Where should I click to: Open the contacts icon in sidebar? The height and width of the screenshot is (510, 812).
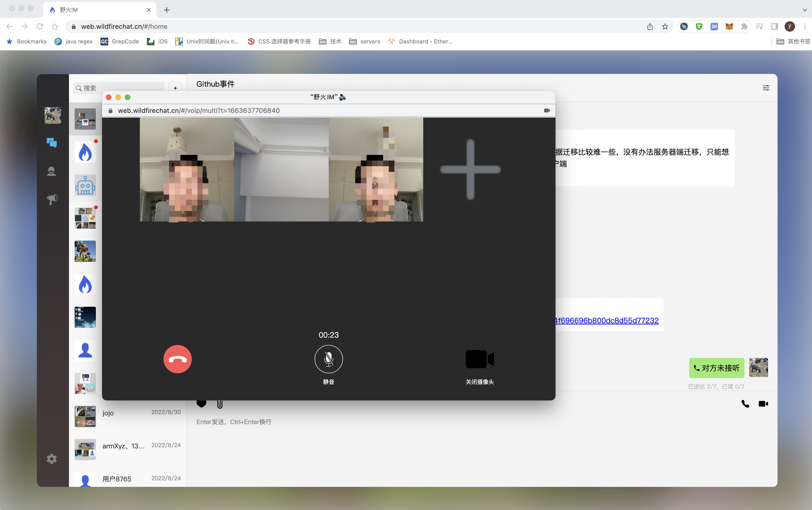pos(51,172)
